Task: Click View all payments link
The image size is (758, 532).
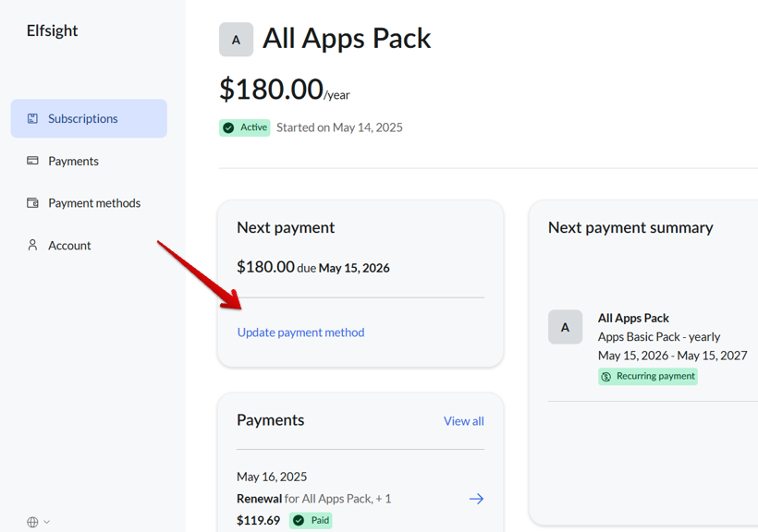Action: pyautogui.click(x=463, y=421)
